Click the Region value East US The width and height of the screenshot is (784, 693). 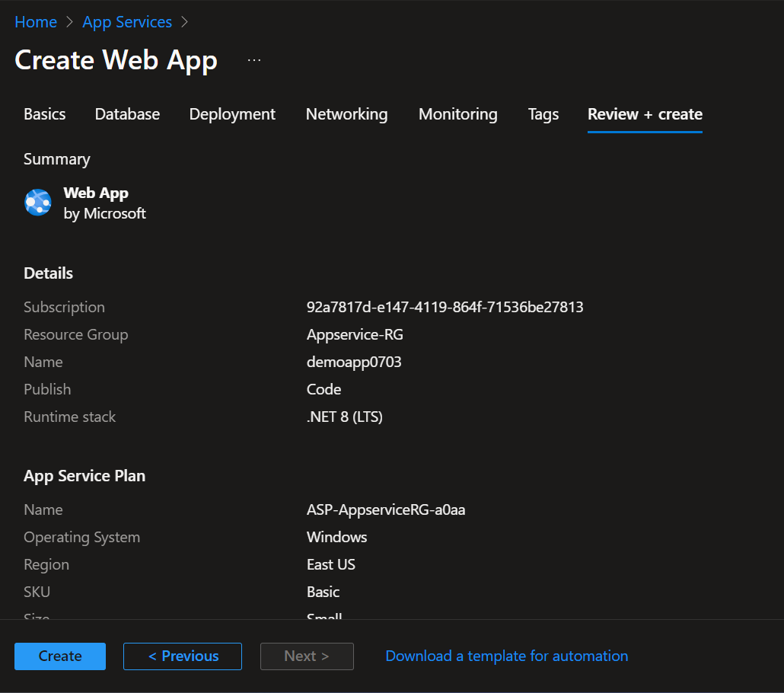[x=330, y=564]
